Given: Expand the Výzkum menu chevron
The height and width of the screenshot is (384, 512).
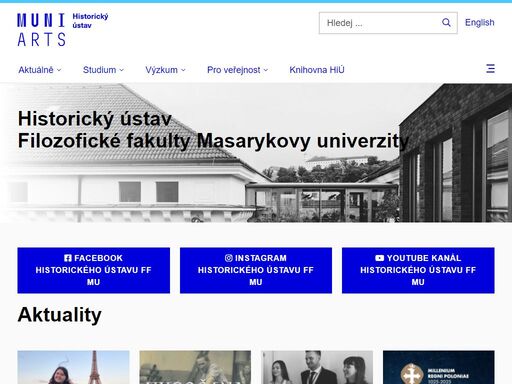Looking at the screenshot, I should [x=183, y=70].
